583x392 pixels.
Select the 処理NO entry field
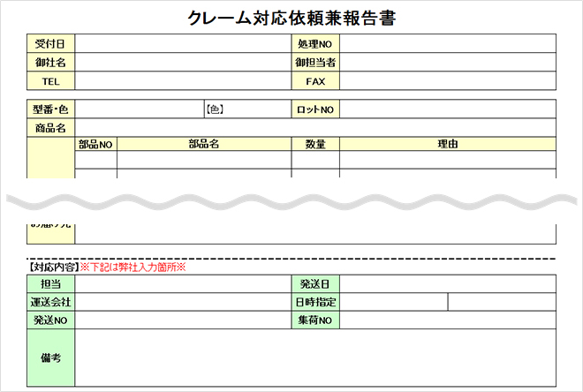click(x=447, y=44)
